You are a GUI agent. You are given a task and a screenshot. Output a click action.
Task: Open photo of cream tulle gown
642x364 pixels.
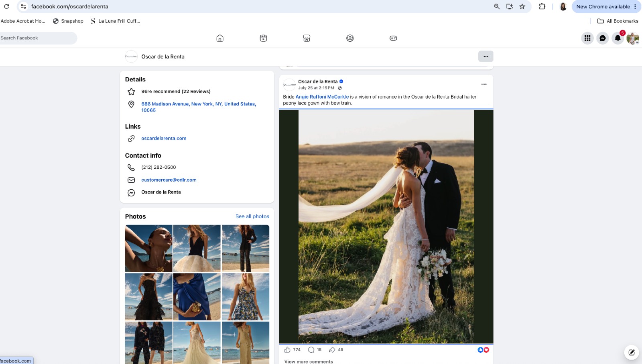click(x=197, y=343)
